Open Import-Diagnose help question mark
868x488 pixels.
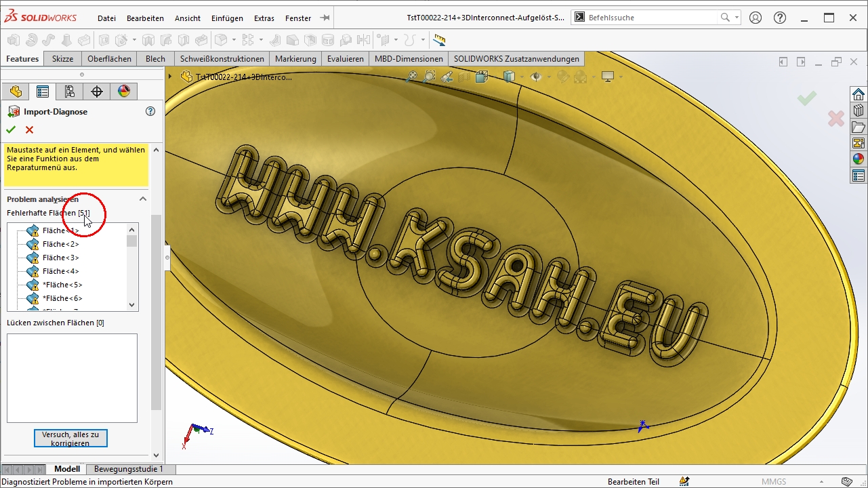coord(150,111)
